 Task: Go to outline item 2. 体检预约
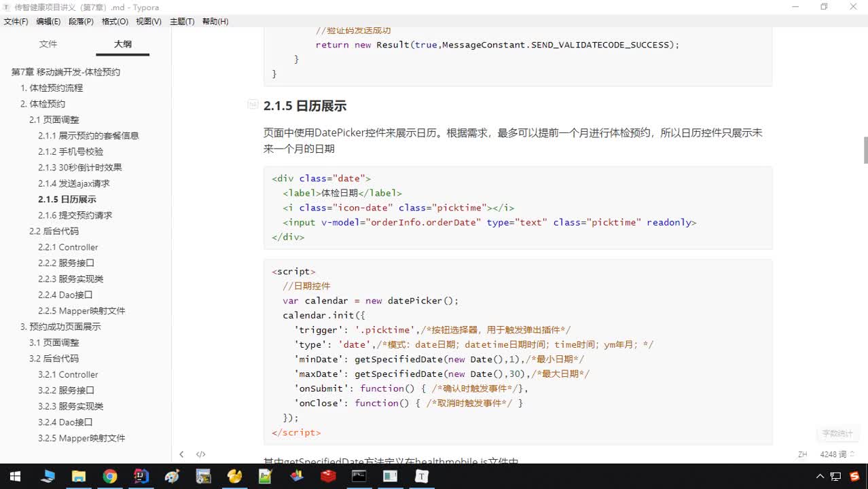coord(43,104)
